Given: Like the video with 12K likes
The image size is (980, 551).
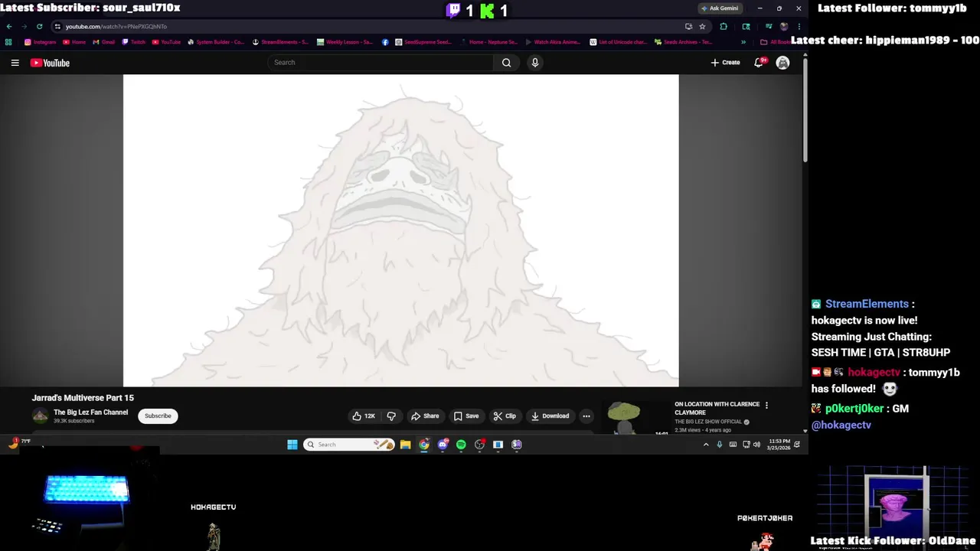Looking at the screenshot, I should pyautogui.click(x=363, y=416).
